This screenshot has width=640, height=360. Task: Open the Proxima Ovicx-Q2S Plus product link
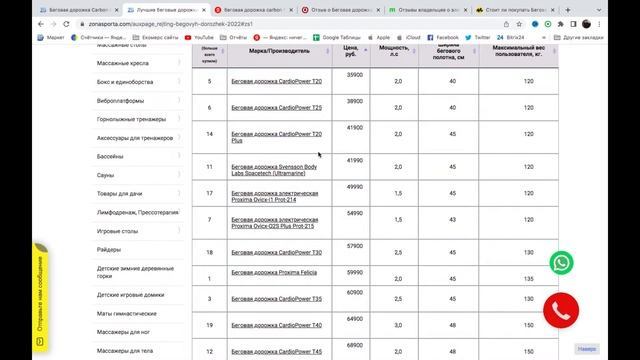point(275,223)
